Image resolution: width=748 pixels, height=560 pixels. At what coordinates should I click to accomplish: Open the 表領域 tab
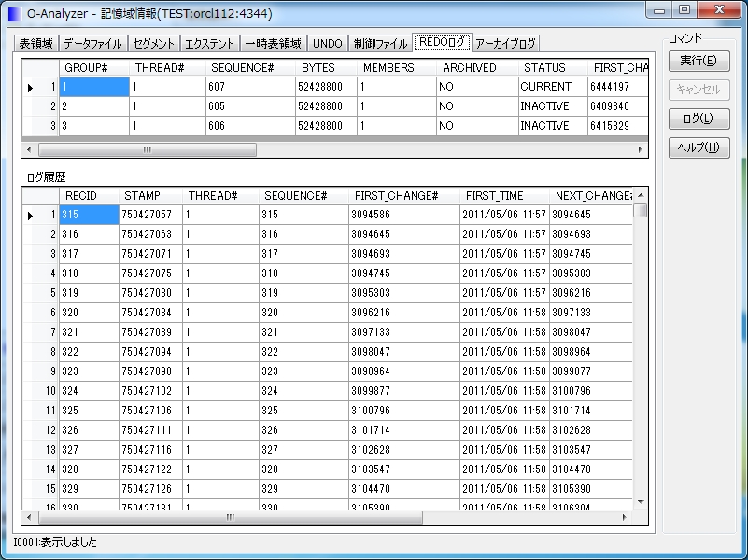[x=35, y=43]
